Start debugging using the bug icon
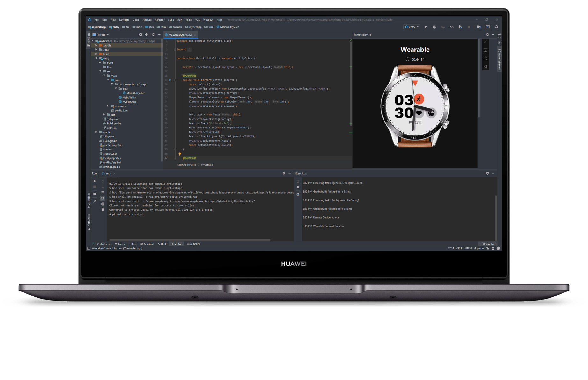The image size is (588, 380). (434, 27)
